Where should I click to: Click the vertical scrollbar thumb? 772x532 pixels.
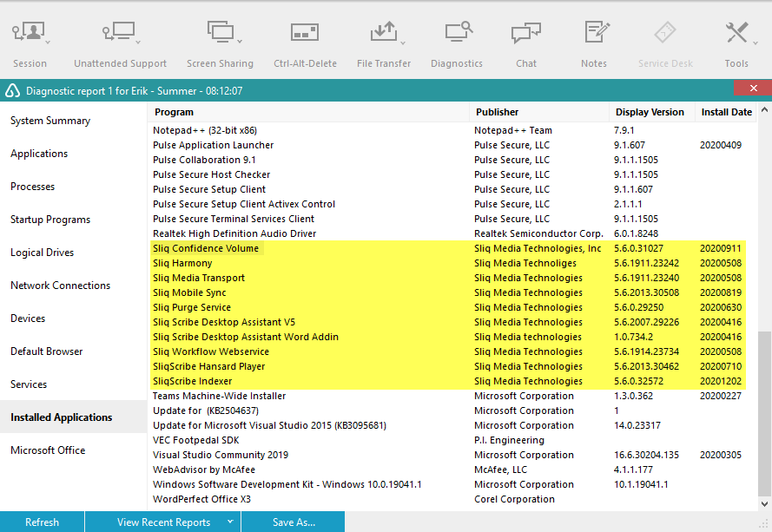[764, 413]
